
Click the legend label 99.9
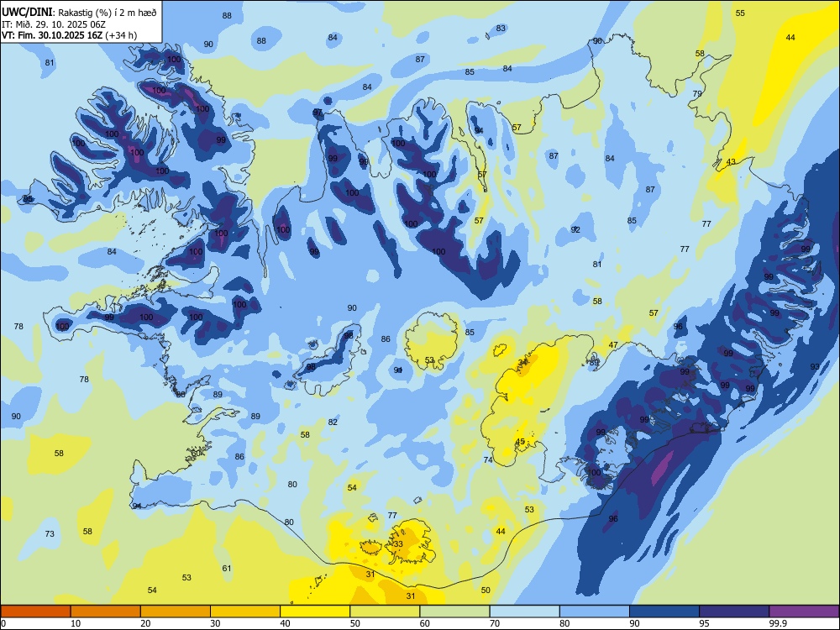(x=778, y=623)
